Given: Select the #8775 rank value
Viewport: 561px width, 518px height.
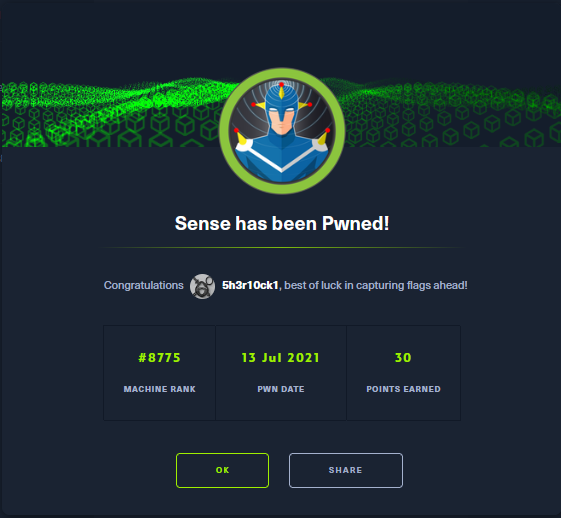Looking at the screenshot, I should coord(159,357).
